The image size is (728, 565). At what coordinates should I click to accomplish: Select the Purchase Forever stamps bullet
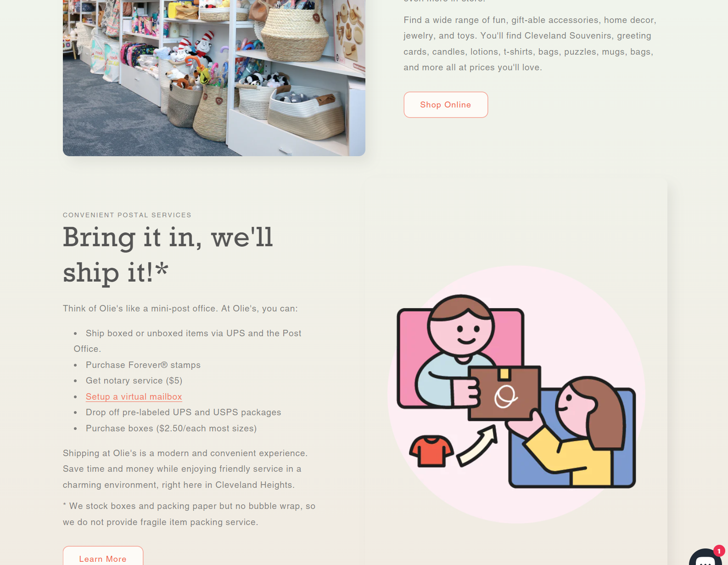[x=143, y=365]
